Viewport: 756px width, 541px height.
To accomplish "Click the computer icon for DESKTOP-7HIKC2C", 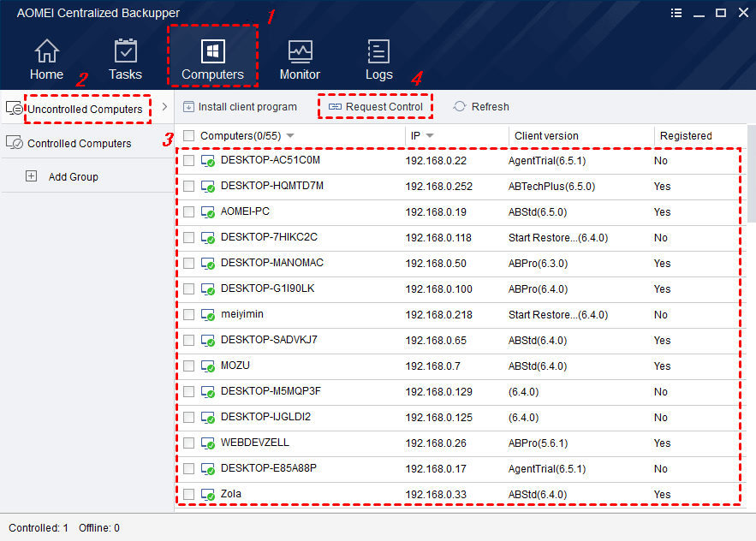I will (x=208, y=238).
